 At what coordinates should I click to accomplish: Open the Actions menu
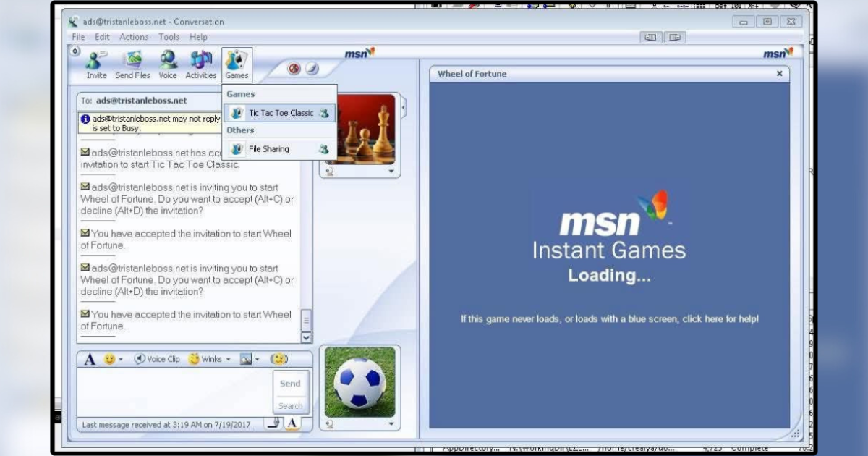click(x=135, y=37)
